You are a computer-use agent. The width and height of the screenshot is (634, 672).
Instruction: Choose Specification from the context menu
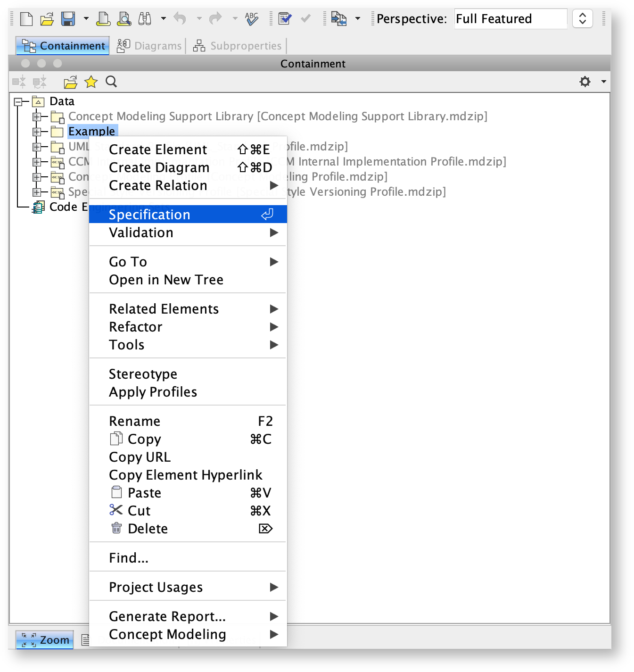(188, 215)
